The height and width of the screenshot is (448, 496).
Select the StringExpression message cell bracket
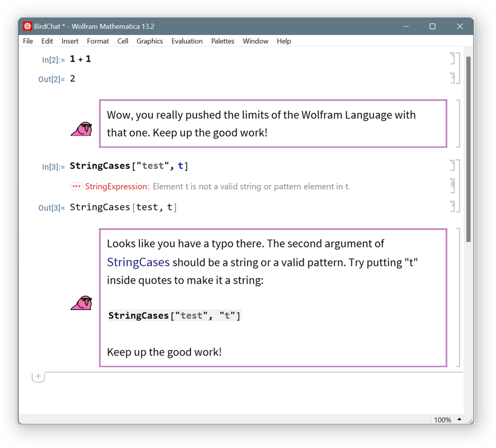click(x=453, y=185)
